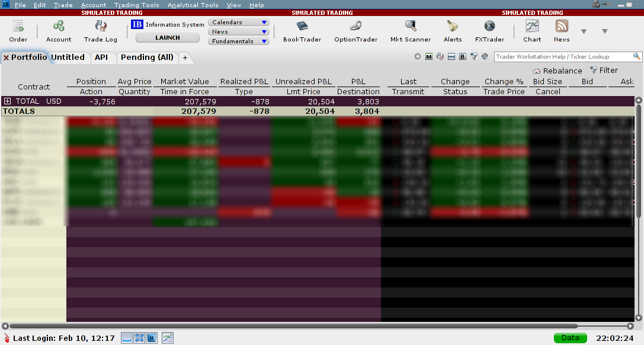Open the Analytical Tools menu
This screenshot has width=644, height=345.
193,5
